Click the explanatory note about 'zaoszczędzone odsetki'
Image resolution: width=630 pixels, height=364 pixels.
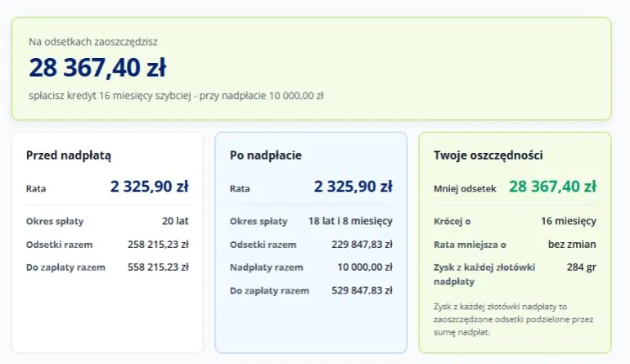514,319
